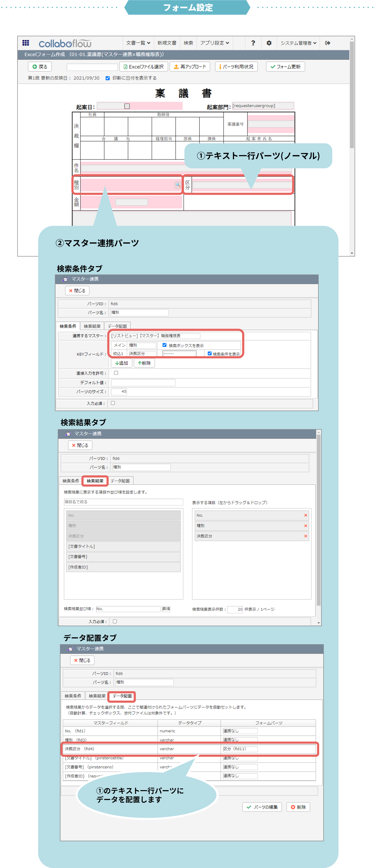Click フォーム更新 button
The height and width of the screenshot is (868, 376).
[x=285, y=67]
